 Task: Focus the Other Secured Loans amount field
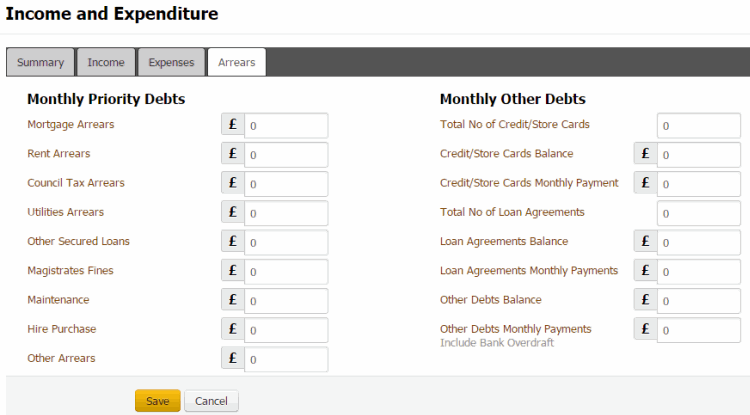click(x=286, y=242)
